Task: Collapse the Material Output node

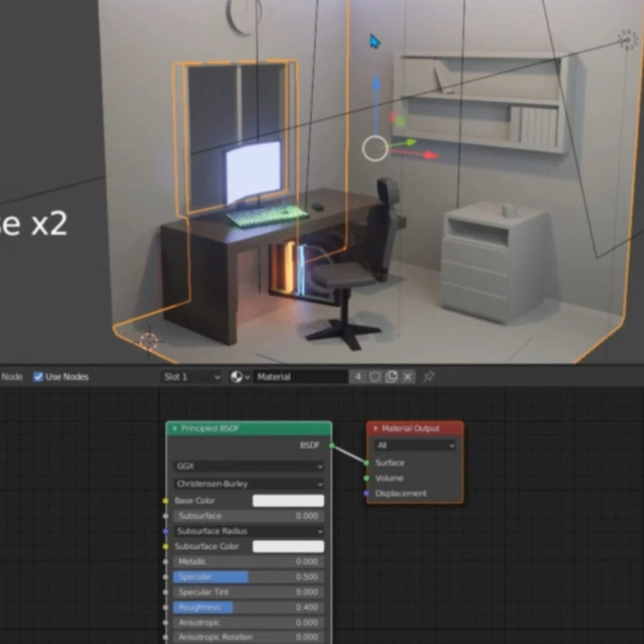Action: click(x=375, y=429)
